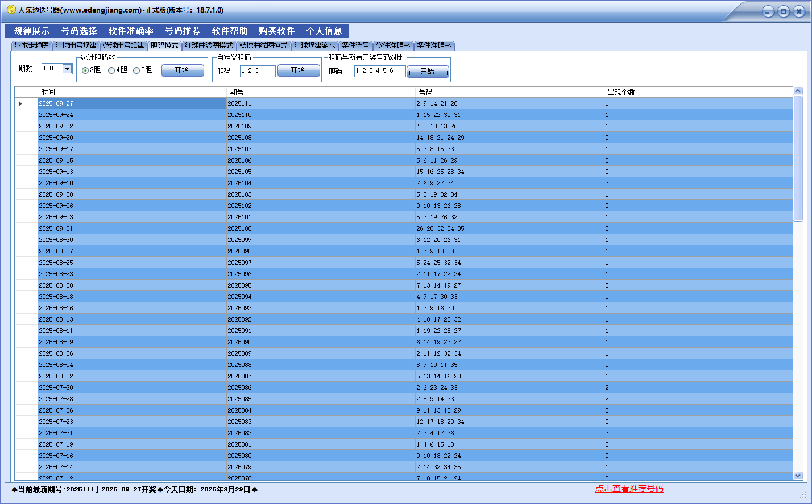Viewport: 812px width, 504px height.
Task: Expand the 期数 dropdown showing 100
Action: (67, 69)
